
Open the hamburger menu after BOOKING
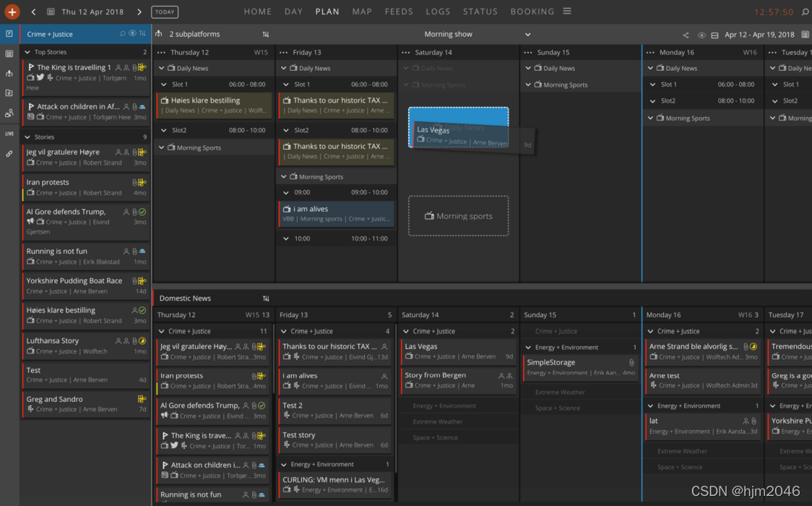(x=567, y=11)
